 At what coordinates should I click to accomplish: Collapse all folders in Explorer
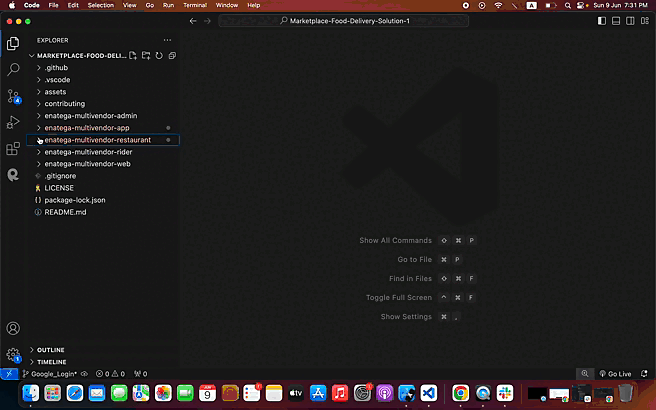[x=172, y=55]
